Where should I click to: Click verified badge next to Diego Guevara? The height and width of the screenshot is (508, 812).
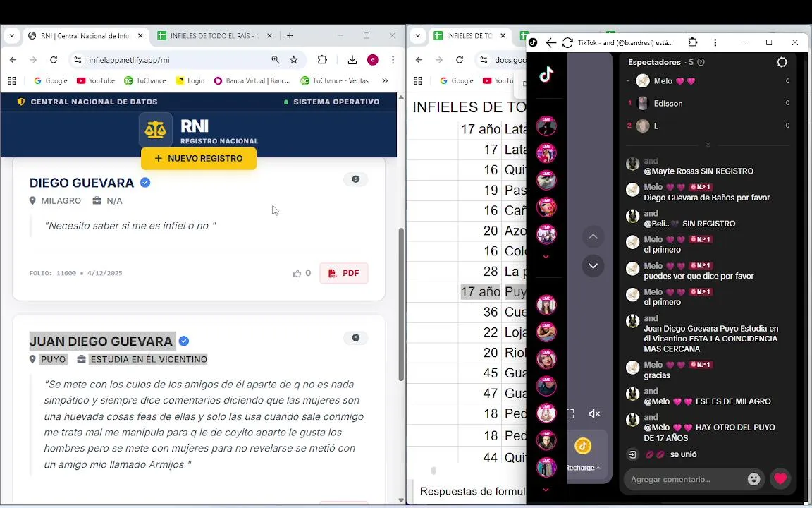145,183
